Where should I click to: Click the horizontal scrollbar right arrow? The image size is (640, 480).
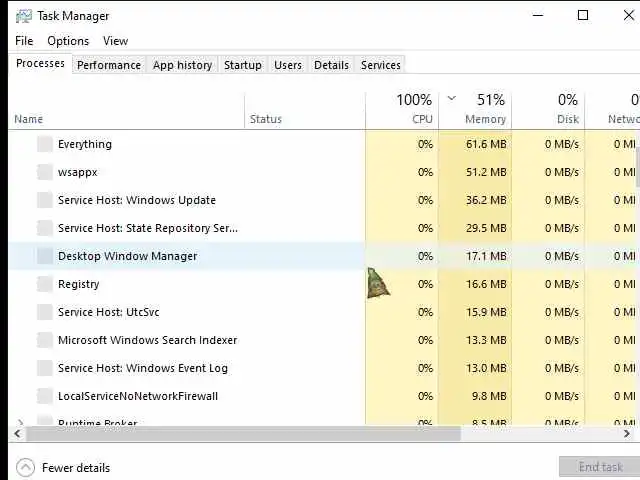627,433
